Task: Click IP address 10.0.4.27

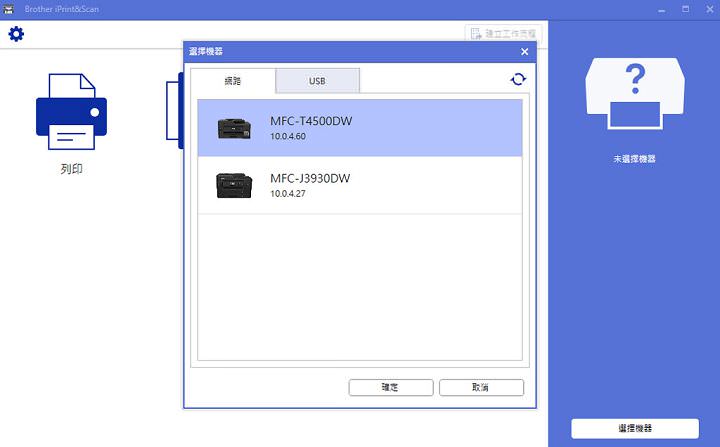Action: [288, 194]
